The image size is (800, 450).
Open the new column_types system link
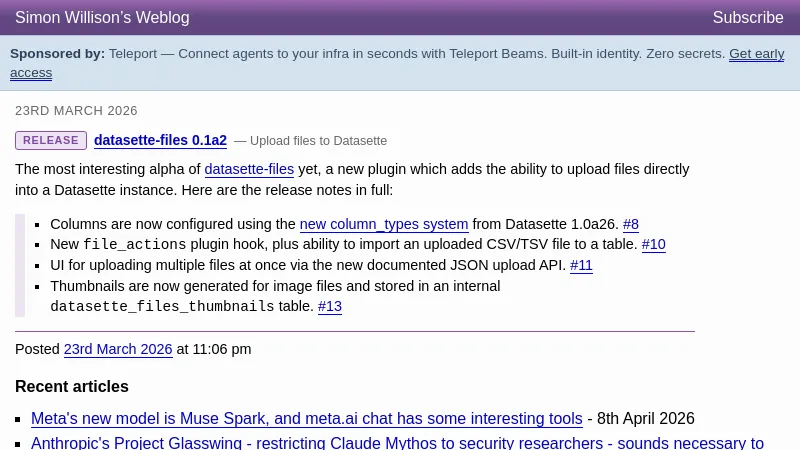384,225
